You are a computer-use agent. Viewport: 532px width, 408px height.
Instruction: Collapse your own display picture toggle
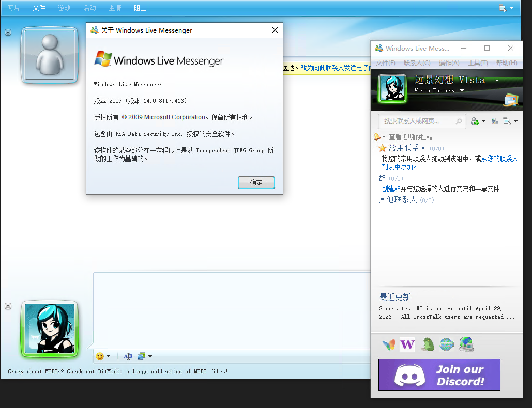pyautogui.click(x=8, y=306)
